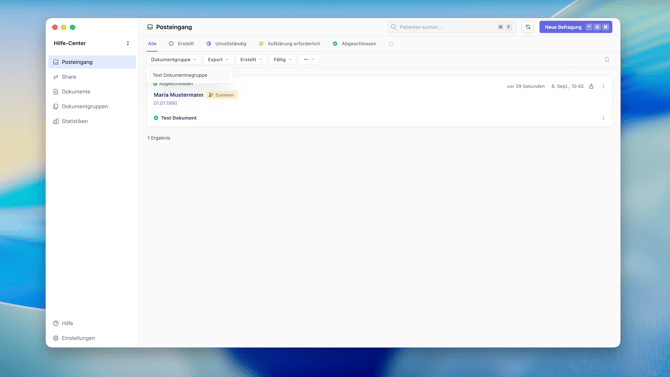Click the '1 Ergebnis' result count text
The image size is (670, 377).
pyautogui.click(x=159, y=138)
